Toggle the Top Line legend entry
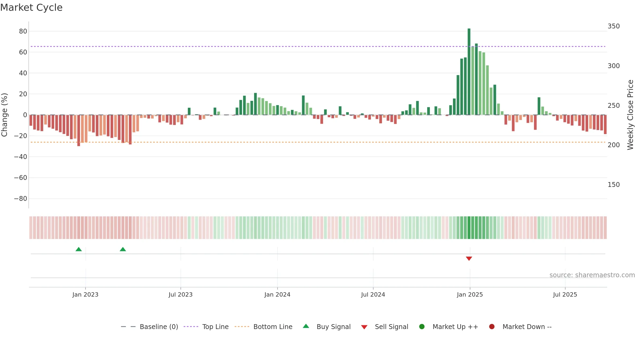The image size is (644, 362). point(206,327)
